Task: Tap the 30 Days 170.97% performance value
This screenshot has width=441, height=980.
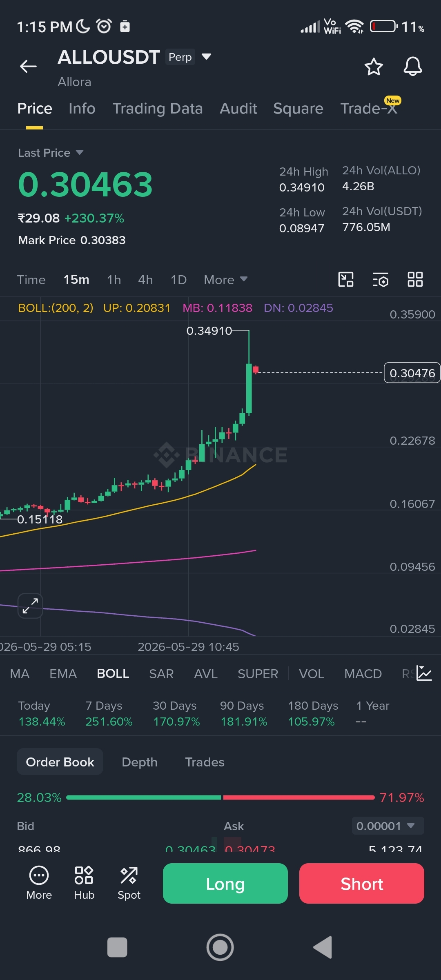Action: pos(176,722)
